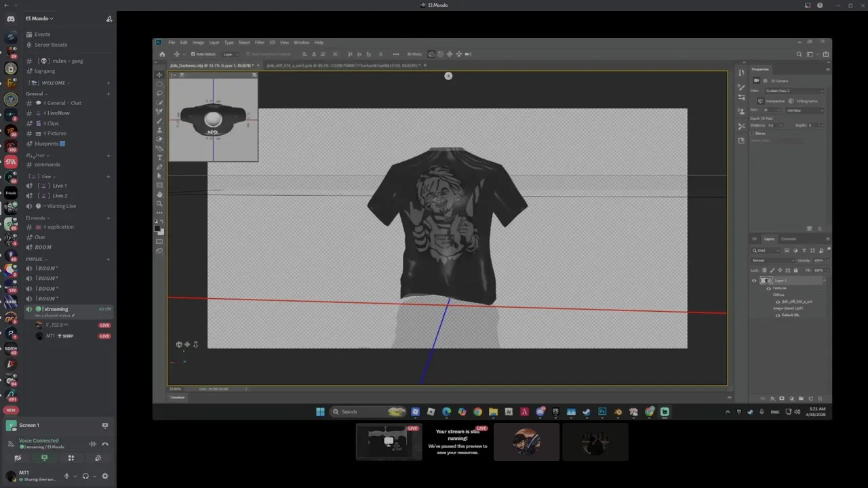
Task: Expand the El Mondo server dropdown
Action: pos(39,18)
